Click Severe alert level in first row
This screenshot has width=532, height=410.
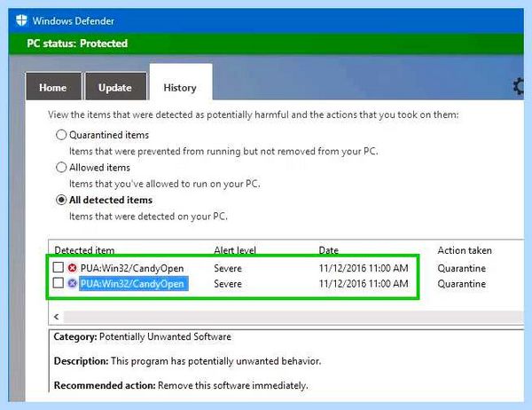(228, 268)
